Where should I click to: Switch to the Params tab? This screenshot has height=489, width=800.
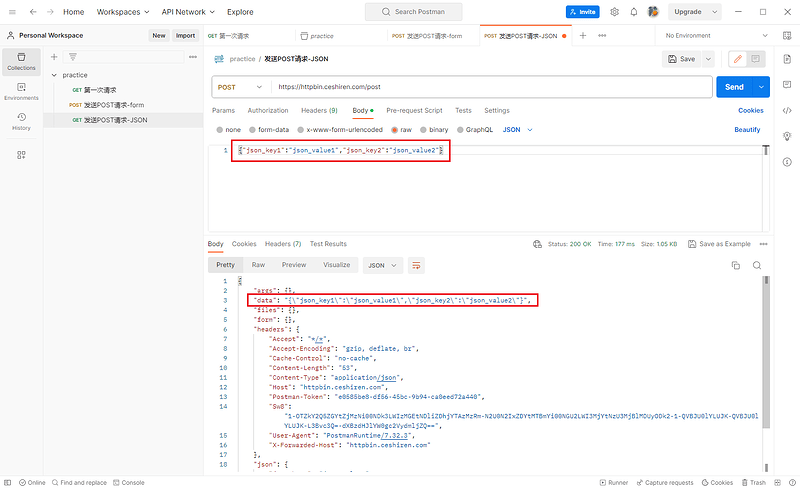click(x=223, y=110)
